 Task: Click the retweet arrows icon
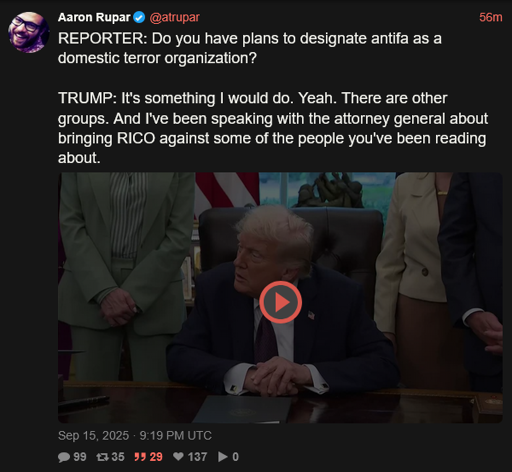click(x=103, y=457)
